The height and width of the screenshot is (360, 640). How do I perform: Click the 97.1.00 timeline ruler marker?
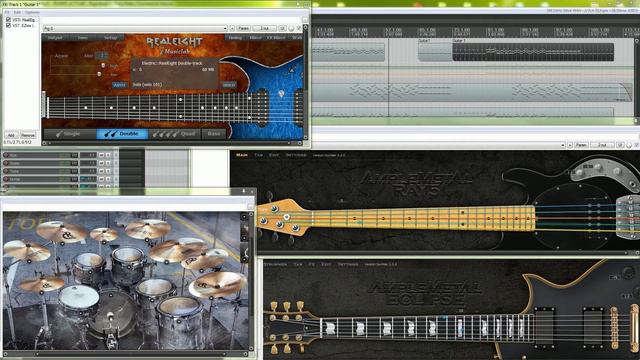pyautogui.click(x=564, y=31)
